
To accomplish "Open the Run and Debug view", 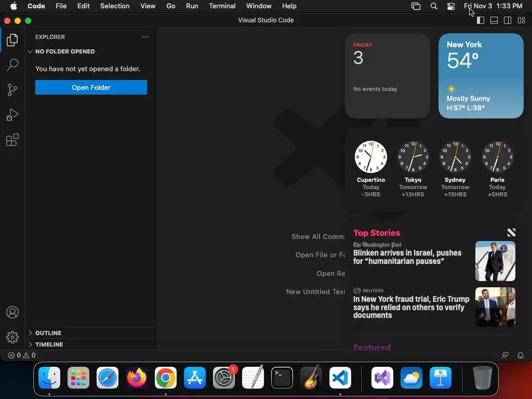I will 12,115.
